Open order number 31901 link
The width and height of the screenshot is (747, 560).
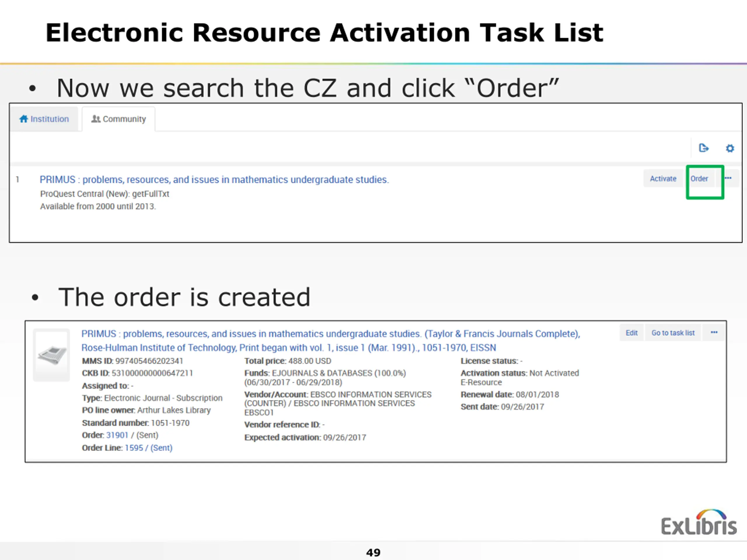[117, 435]
